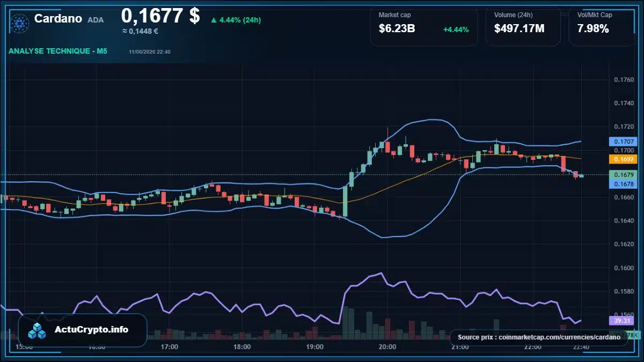Click the 18:00 time axis label
The height and width of the screenshot is (362, 644).
(x=242, y=347)
